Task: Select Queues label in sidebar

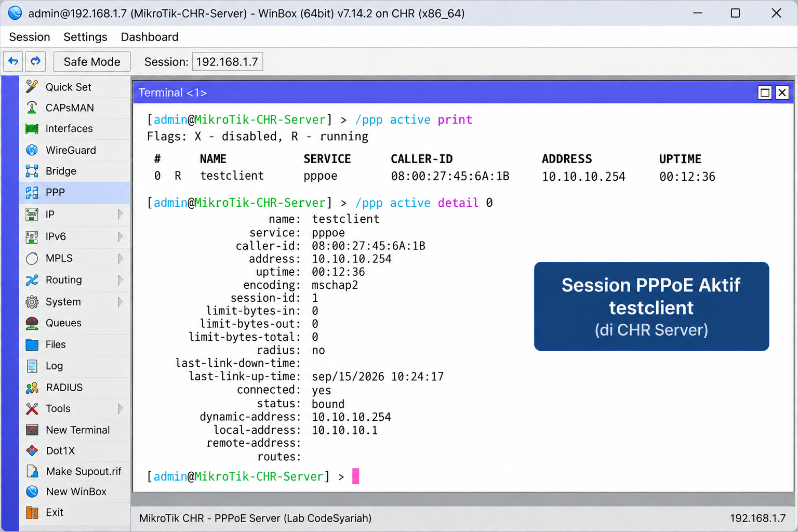Action: [63, 323]
